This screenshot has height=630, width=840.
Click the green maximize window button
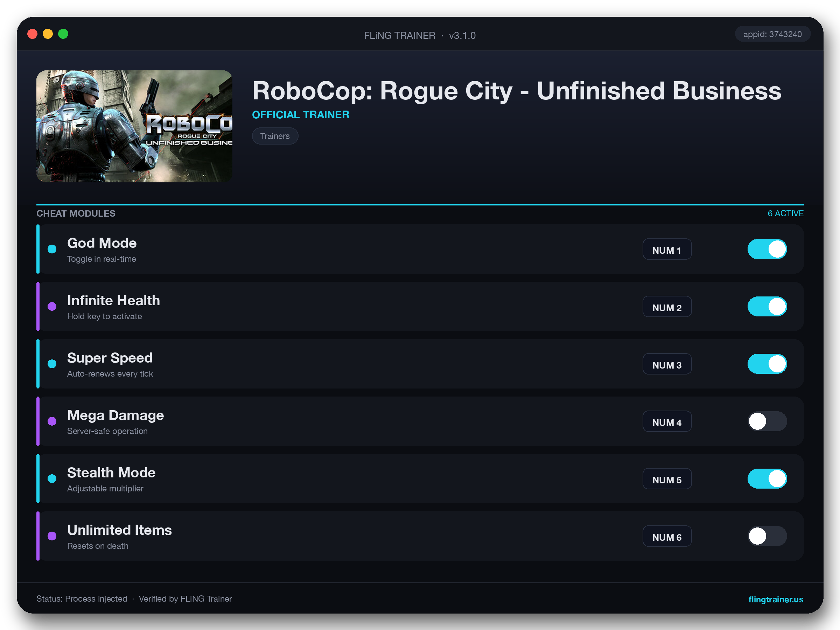pos(63,34)
